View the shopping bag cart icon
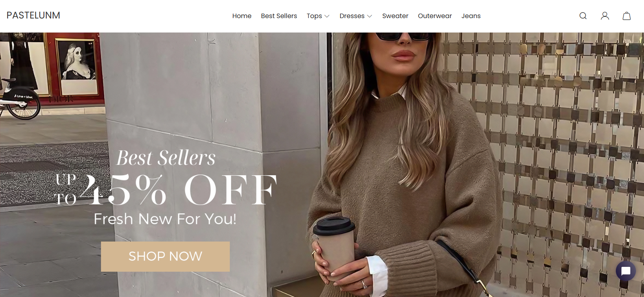The height and width of the screenshot is (297, 644). [627, 16]
